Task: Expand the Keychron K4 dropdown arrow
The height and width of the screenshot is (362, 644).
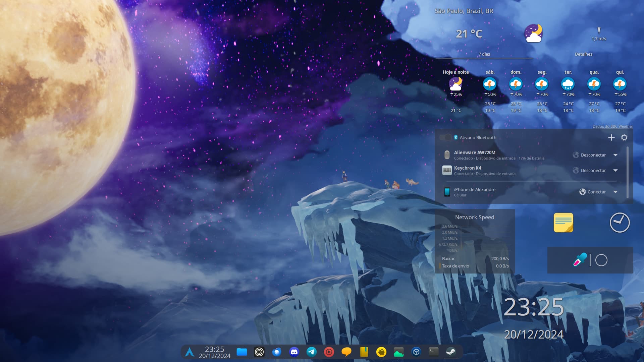Action: pos(615,170)
